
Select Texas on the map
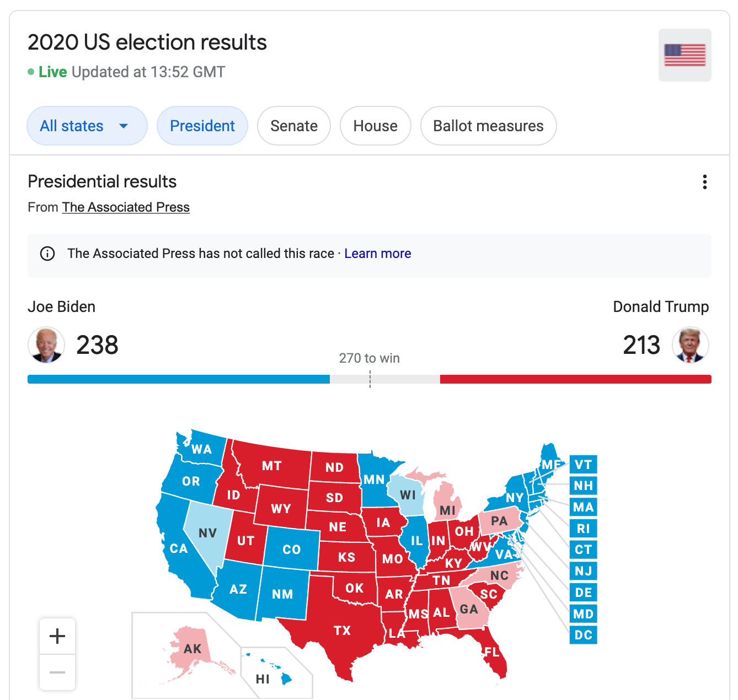click(342, 630)
